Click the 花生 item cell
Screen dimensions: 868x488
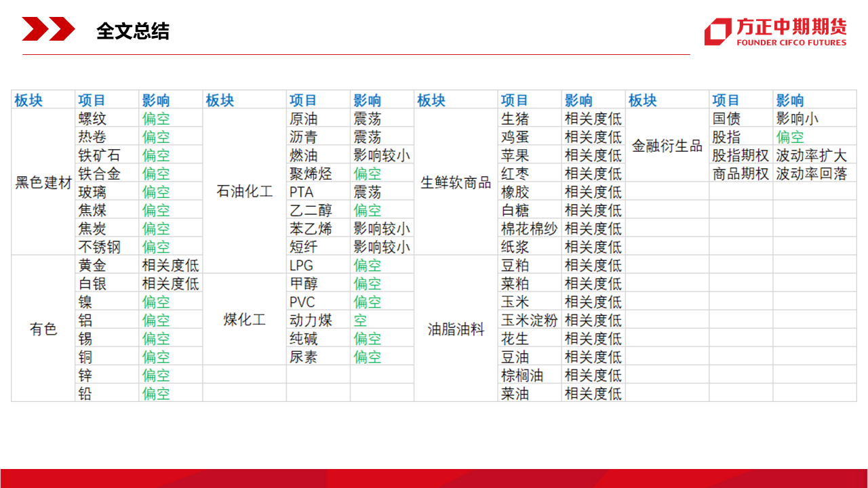(x=530, y=338)
